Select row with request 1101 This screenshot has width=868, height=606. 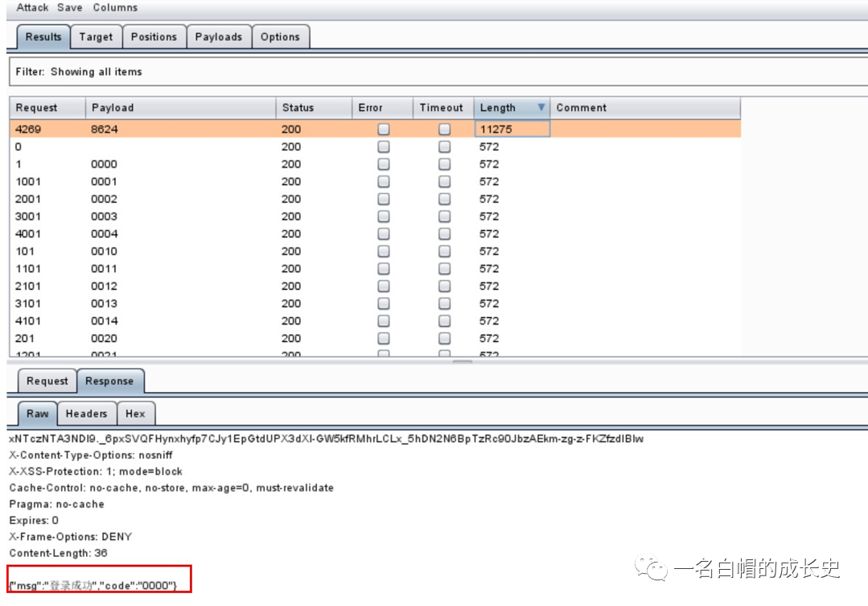(375, 269)
